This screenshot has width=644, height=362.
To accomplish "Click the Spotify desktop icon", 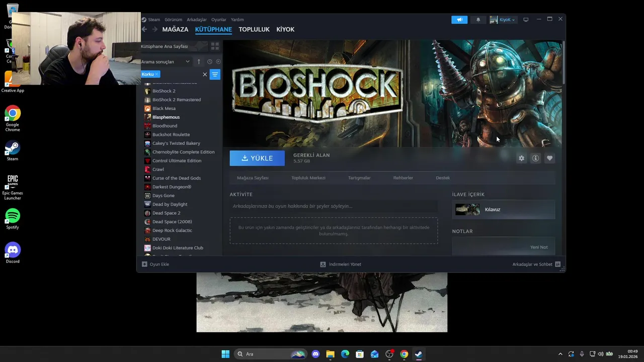I will [13, 219].
